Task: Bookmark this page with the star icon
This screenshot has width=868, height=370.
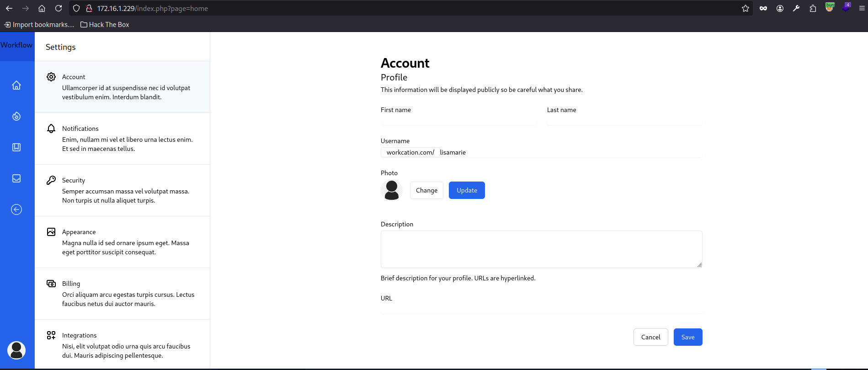Action: click(746, 8)
